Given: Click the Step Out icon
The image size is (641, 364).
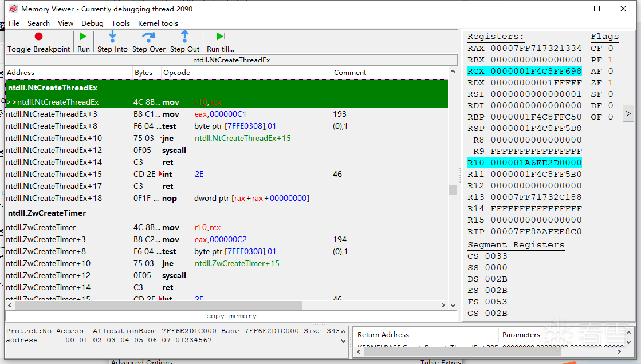Looking at the screenshot, I should click(x=185, y=37).
